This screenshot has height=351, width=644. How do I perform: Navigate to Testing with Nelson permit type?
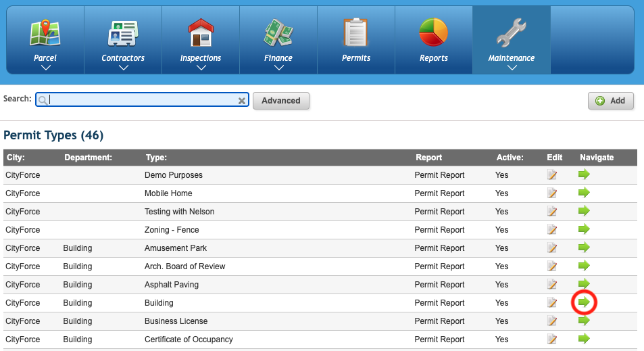[x=584, y=211]
